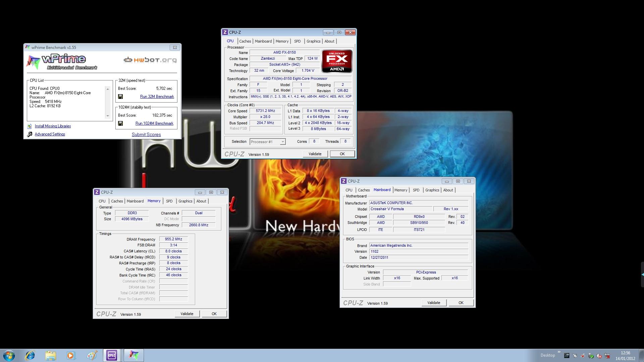Screen dimensions: 644x362
Task: Open Graphics tab in top CPU-Z window
Action: [x=314, y=41]
